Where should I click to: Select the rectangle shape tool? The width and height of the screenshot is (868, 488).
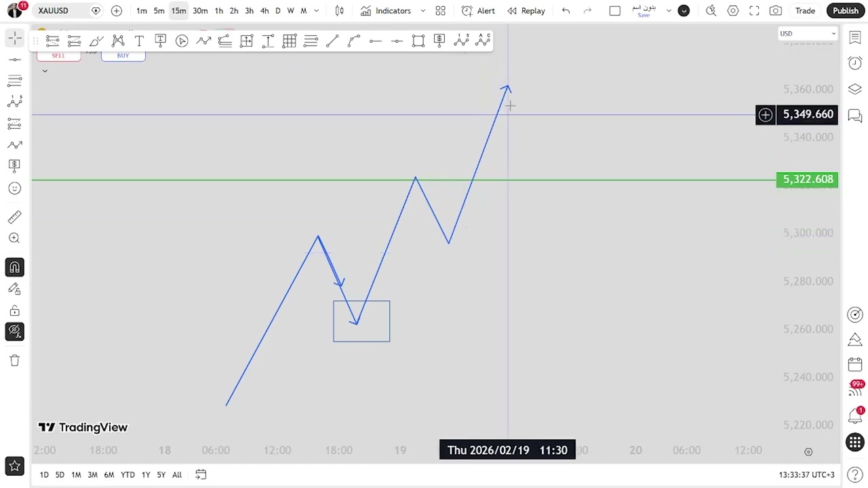418,41
